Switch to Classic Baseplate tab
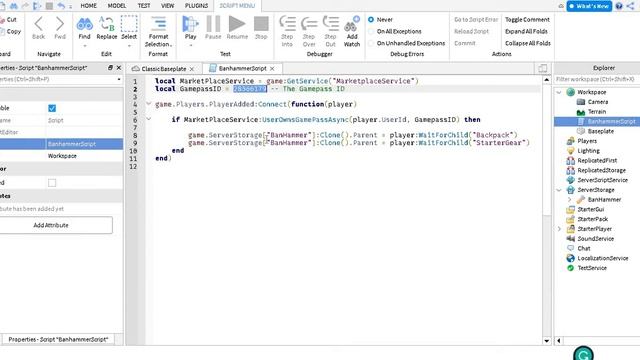 163,69
